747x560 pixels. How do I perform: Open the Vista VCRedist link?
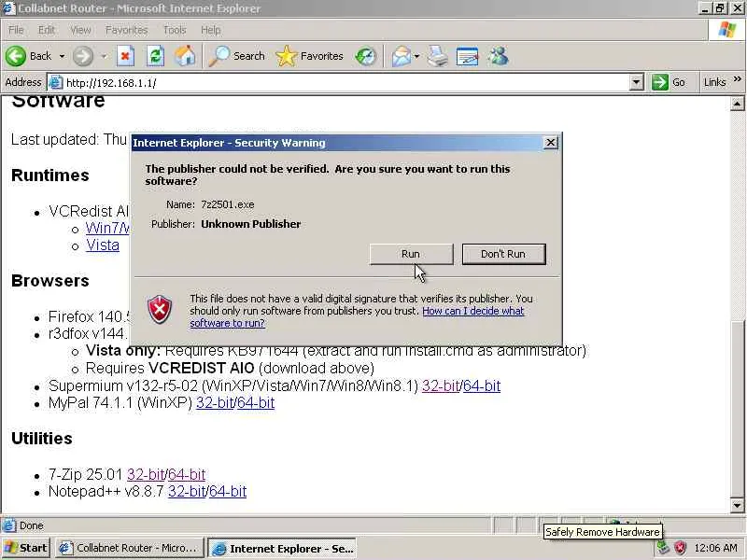coord(103,245)
